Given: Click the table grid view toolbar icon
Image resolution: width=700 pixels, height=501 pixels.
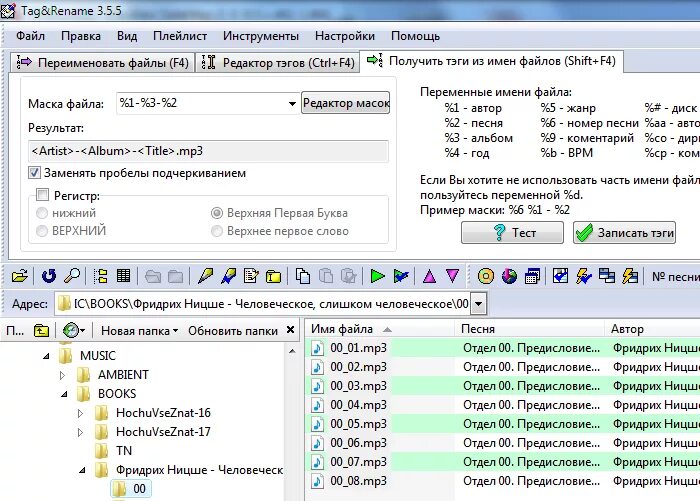Looking at the screenshot, I should [x=124, y=276].
